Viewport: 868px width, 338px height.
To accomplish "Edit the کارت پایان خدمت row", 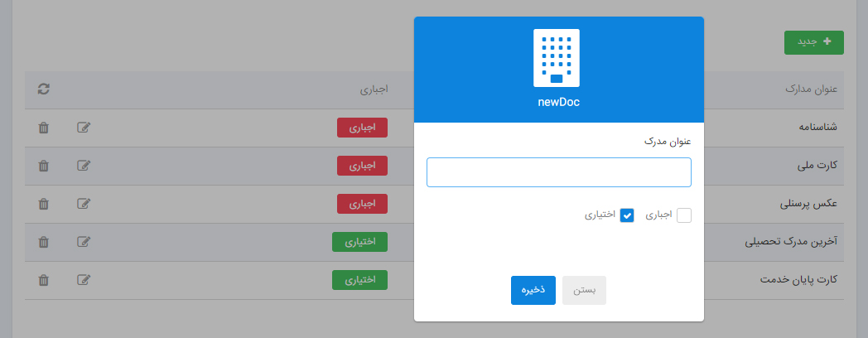I will pos(84,280).
